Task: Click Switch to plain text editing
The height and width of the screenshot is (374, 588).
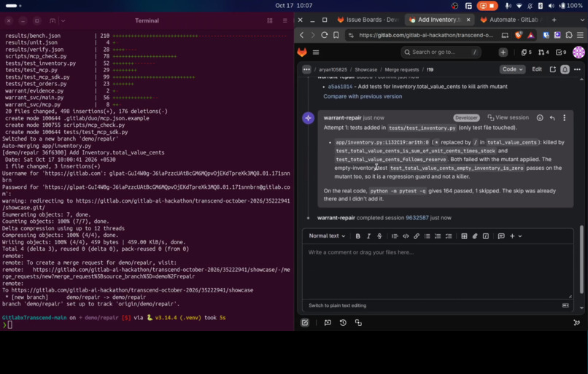Action: [x=338, y=305]
